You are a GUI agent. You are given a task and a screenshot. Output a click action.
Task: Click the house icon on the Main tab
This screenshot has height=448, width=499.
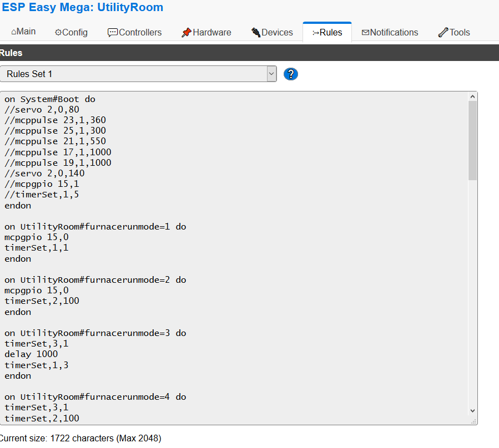13,32
